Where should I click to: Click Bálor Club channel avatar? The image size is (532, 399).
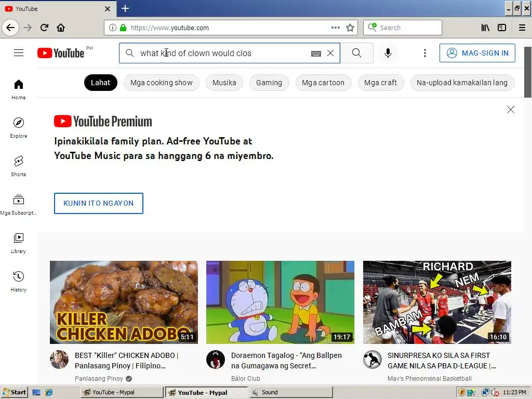point(216,360)
